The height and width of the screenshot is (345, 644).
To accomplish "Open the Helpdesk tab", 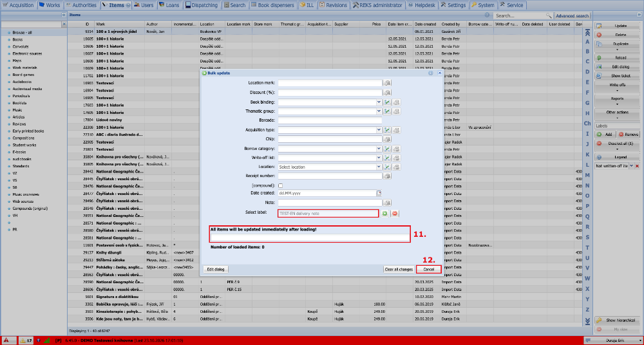I will [x=422, y=5].
